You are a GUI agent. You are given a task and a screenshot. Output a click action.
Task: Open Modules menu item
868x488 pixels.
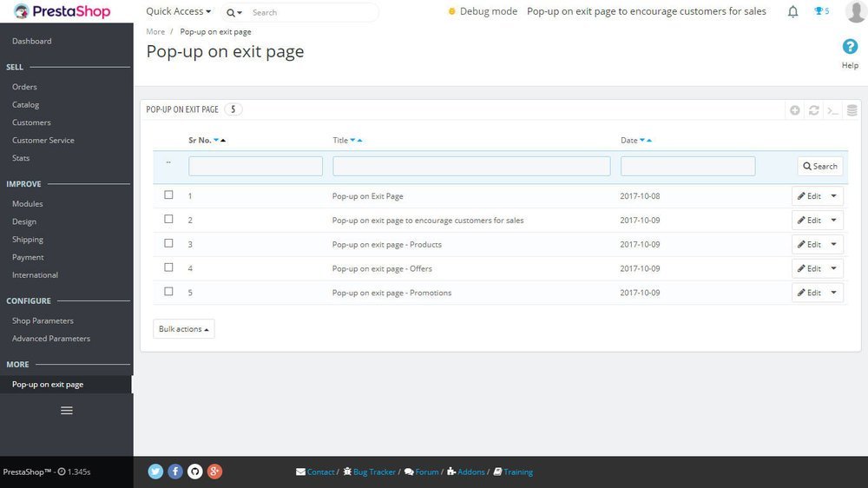(x=27, y=204)
